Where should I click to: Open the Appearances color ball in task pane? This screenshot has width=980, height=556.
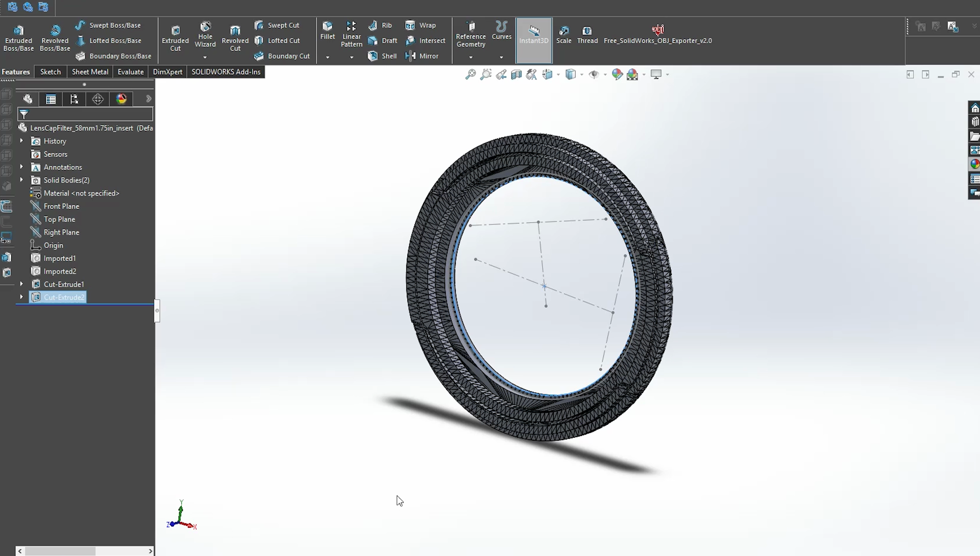click(x=975, y=164)
